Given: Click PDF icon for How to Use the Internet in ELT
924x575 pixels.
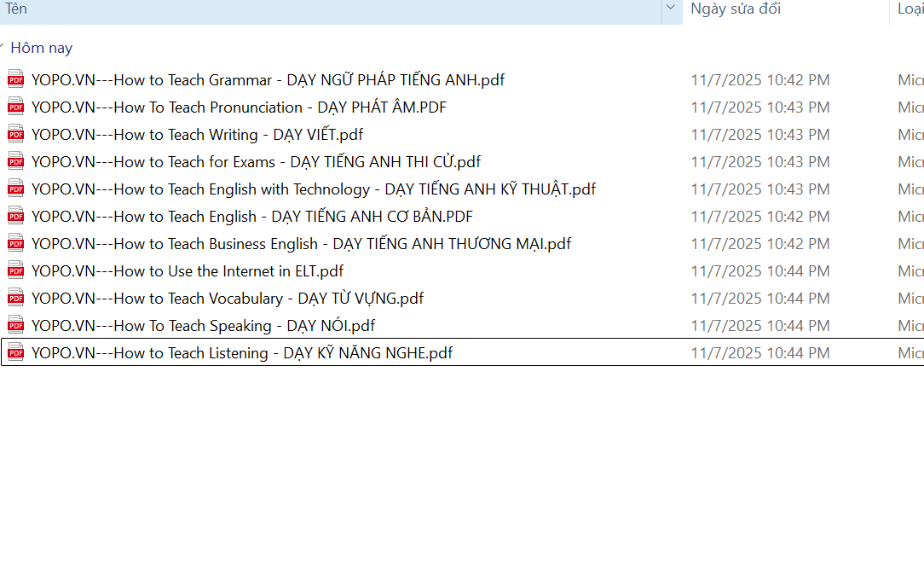Looking at the screenshot, I should tap(15, 271).
